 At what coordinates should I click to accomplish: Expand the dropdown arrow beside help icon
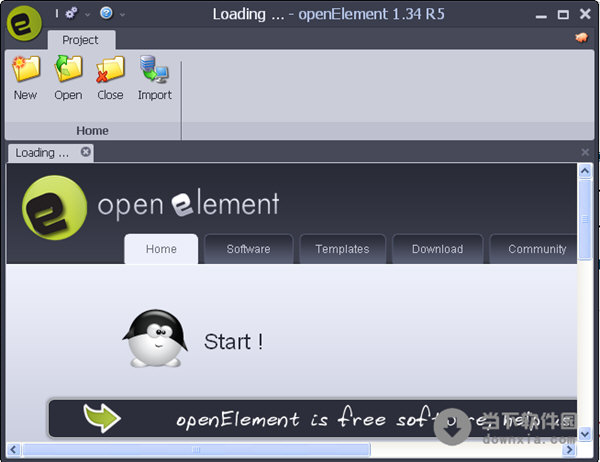coord(122,15)
